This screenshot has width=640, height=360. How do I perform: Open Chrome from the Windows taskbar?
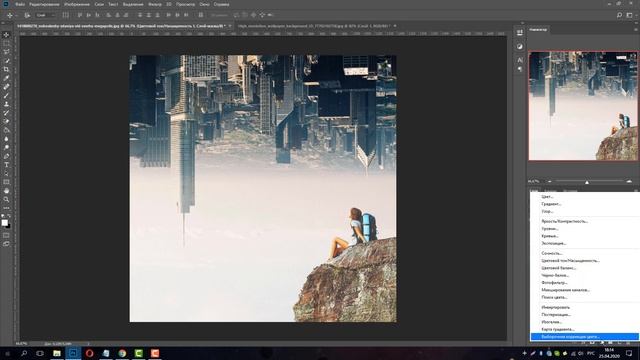pyautogui.click(x=122, y=353)
